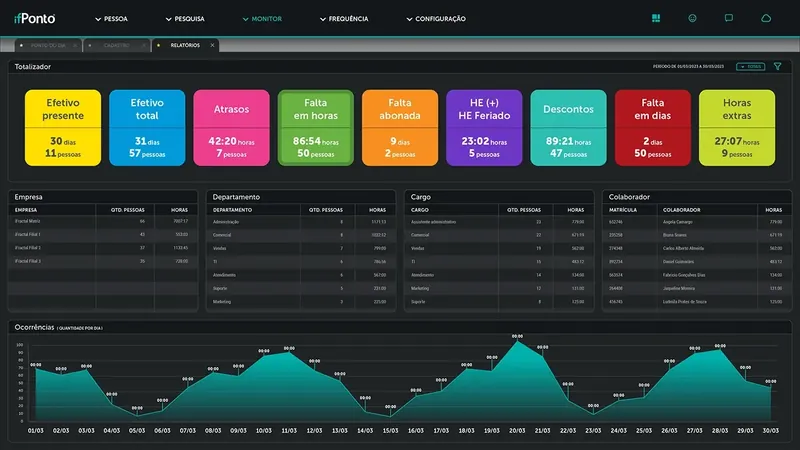Select the Marketing row in Departamento table
The height and width of the screenshot is (450, 800).
coord(301,302)
